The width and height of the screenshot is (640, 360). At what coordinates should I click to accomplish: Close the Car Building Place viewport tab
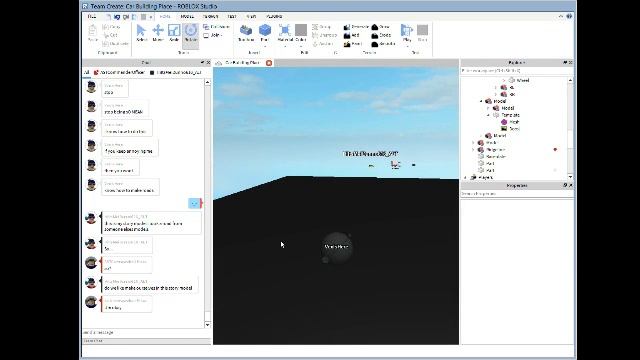click(x=269, y=63)
